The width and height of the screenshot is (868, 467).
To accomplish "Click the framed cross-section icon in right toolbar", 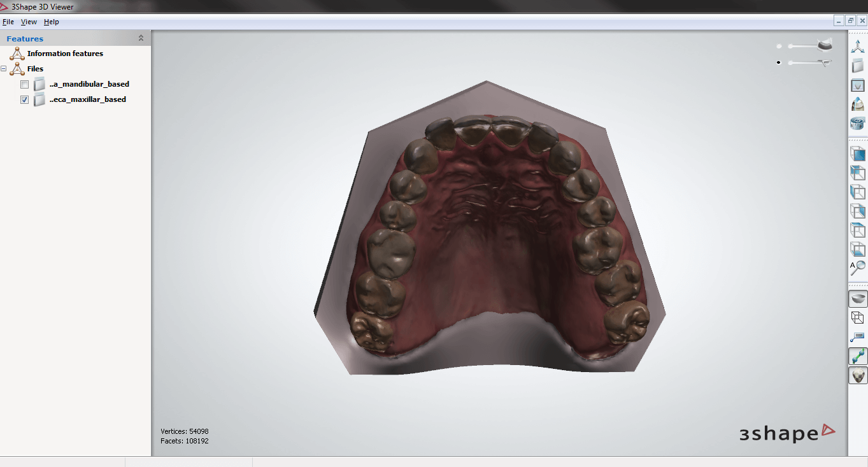I will pyautogui.click(x=858, y=85).
